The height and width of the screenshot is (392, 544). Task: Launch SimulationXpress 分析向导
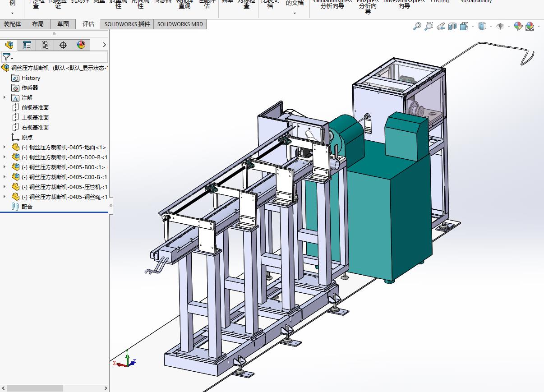point(332,5)
